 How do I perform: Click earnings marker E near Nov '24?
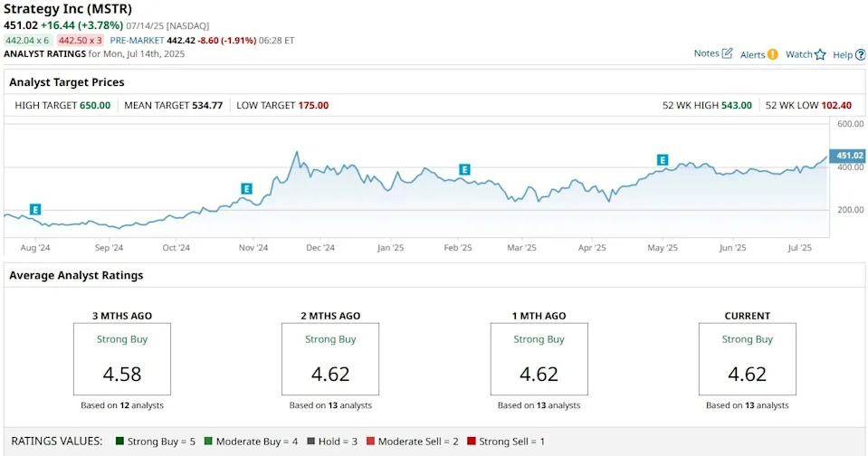[x=246, y=189]
